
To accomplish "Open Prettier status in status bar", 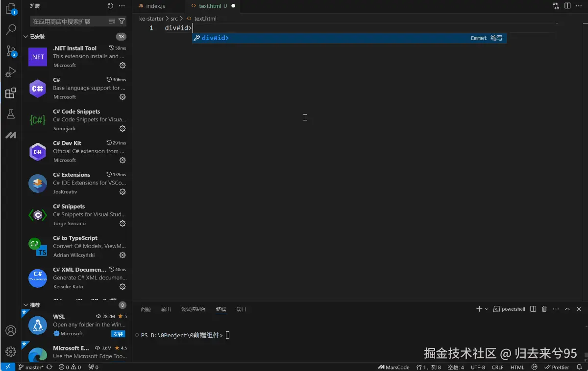I will 557,367.
